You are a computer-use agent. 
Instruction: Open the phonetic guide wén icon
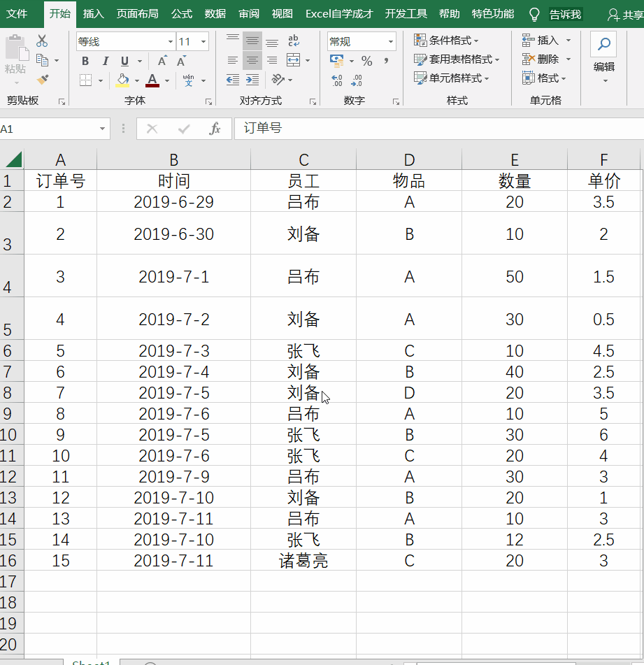pos(188,80)
